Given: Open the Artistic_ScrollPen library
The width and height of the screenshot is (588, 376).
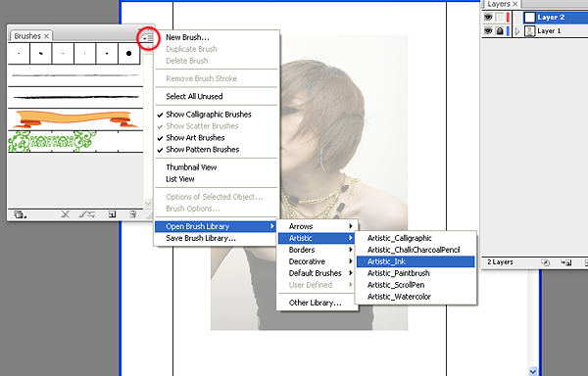Looking at the screenshot, I should [x=416, y=285].
